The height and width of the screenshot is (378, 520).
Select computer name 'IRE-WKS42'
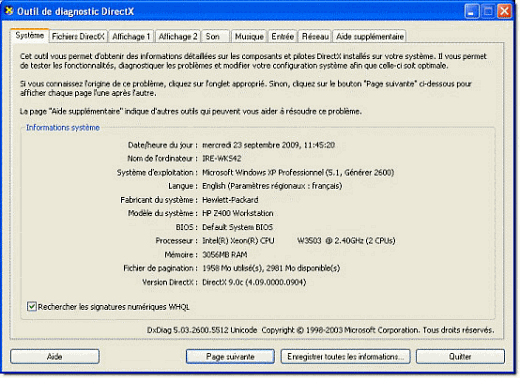(x=221, y=159)
